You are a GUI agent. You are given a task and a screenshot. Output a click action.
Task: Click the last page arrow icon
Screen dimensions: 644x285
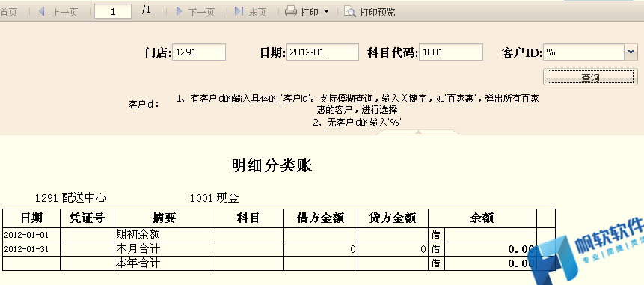point(239,11)
